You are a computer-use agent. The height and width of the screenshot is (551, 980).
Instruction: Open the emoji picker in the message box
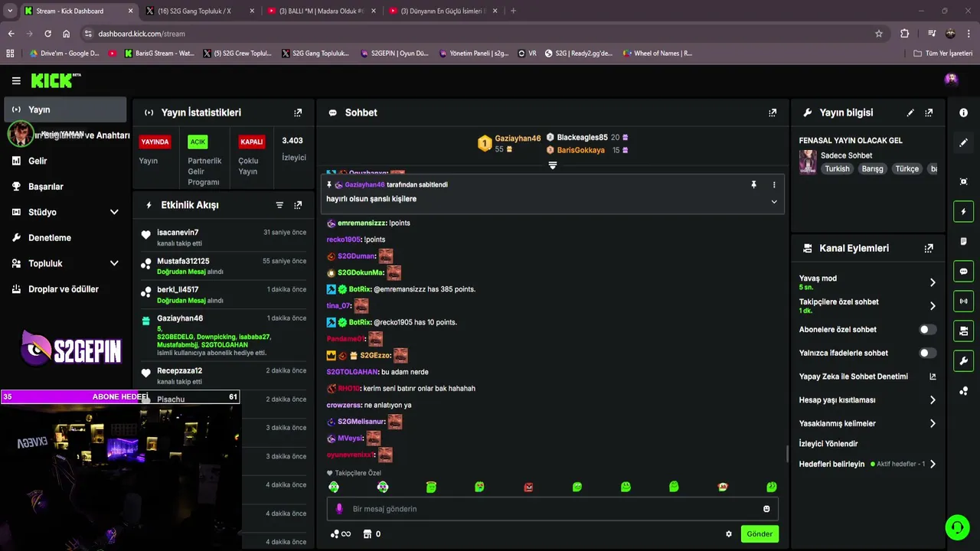(x=766, y=509)
